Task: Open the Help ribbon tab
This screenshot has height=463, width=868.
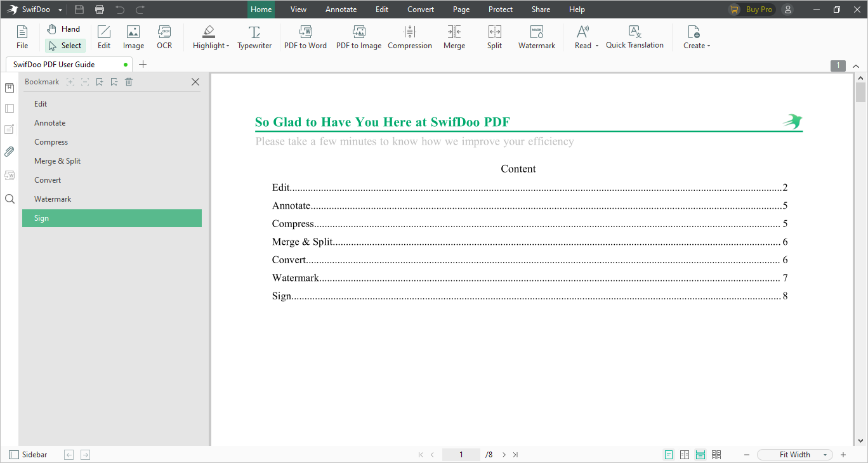Action: (x=577, y=10)
